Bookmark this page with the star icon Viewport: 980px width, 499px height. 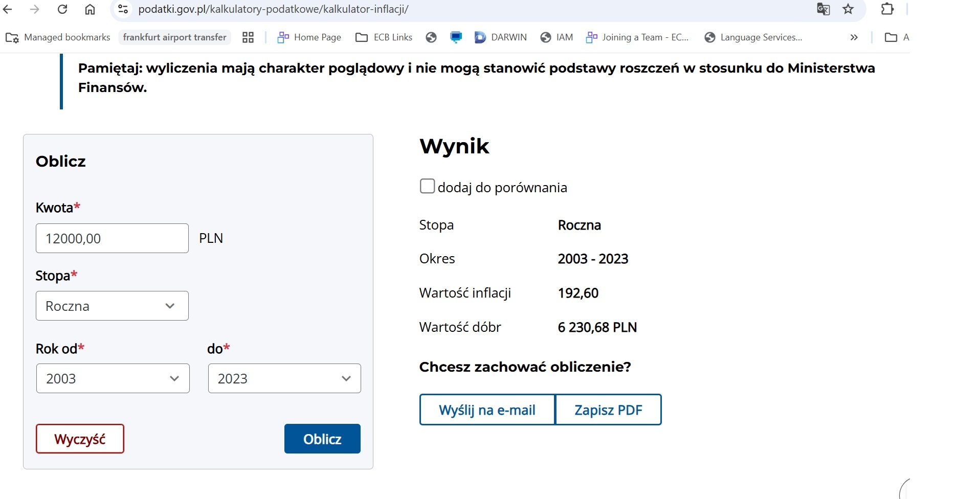pyautogui.click(x=849, y=9)
